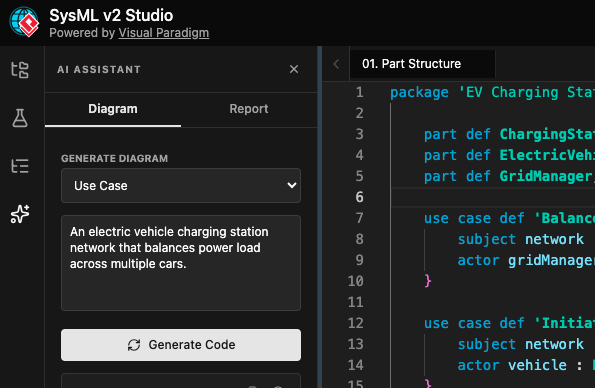Open the Visual Paradigm link
The height and width of the screenshot is (388, 595).
coord(164,33)
